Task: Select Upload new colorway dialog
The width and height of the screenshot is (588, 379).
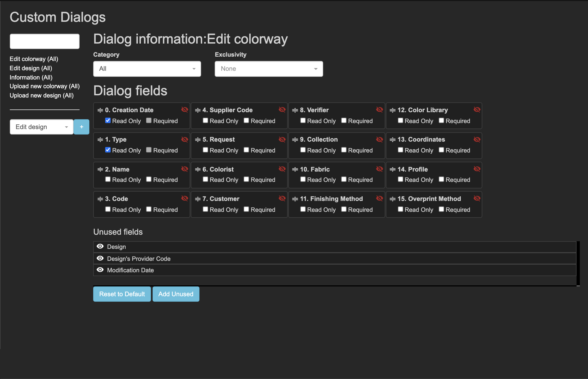Action: click(x=45, y=86)
